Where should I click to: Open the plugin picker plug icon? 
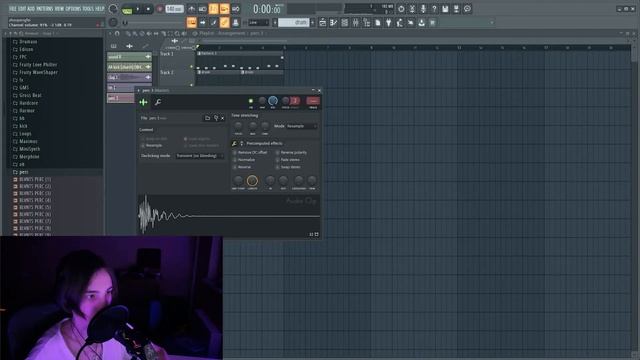(389, 23)
